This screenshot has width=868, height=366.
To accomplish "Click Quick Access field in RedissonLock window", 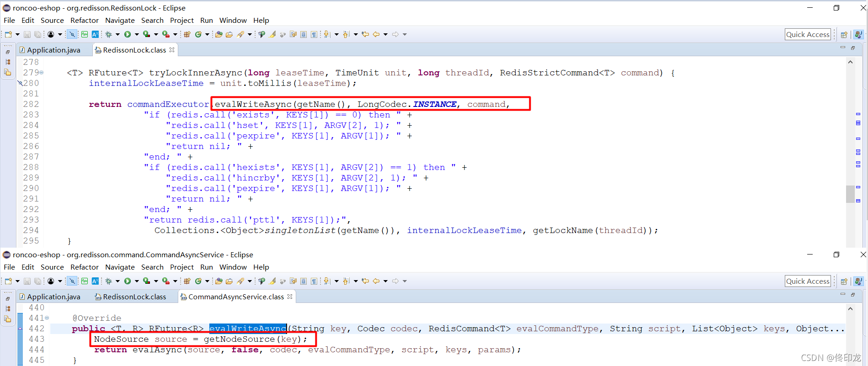I will click(808, 34).
